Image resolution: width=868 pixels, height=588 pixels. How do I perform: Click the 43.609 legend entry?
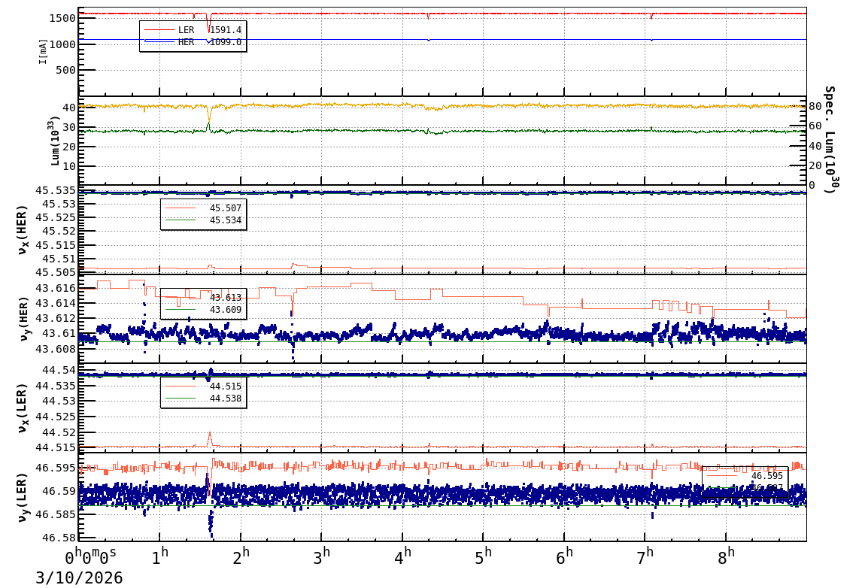coord(203,310)
